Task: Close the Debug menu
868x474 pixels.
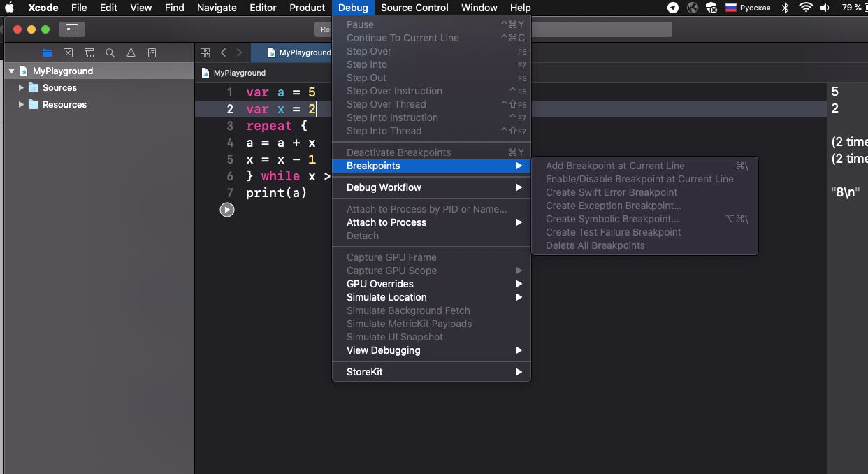Action: [x=353, y=8]
